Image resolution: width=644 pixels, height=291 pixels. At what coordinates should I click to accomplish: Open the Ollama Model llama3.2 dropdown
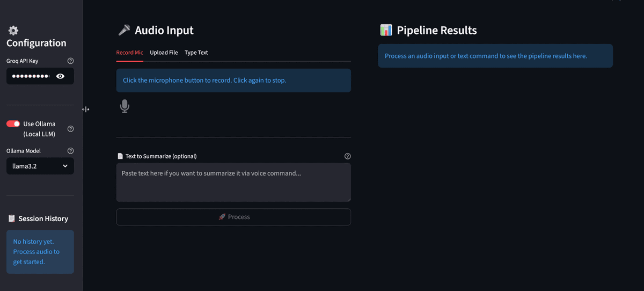[x=40, y=166]
